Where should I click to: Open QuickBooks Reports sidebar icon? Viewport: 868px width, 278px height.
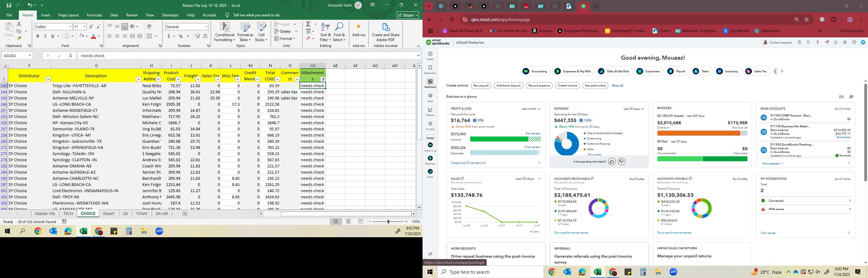(430, 110)
